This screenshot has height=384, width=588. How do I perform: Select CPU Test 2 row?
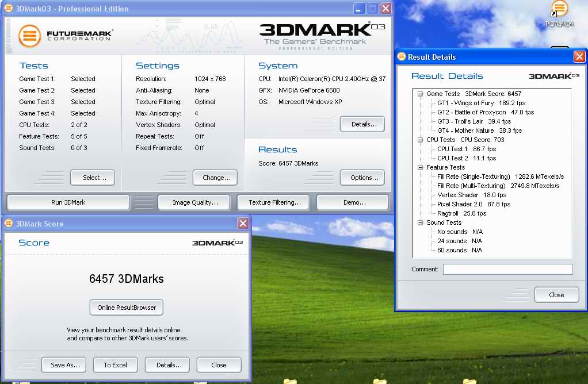coord(467,158)
